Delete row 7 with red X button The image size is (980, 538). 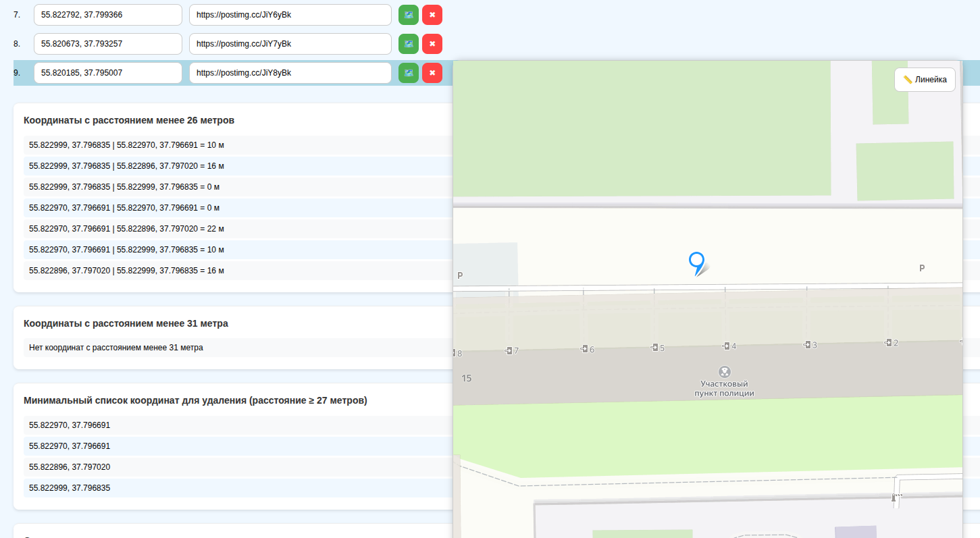click(x=432, y=15)
